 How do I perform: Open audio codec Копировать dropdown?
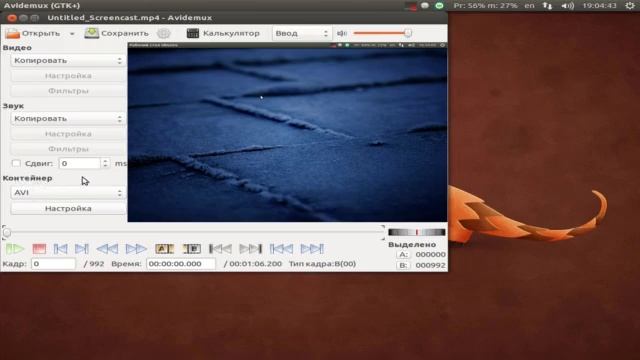pos(68,118)
